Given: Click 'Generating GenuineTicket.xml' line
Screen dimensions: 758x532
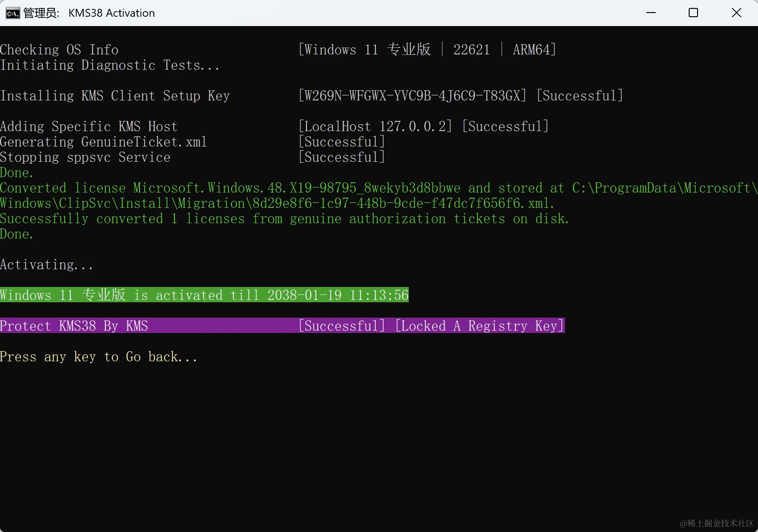Looking at the screenshot, I should 103,142.
